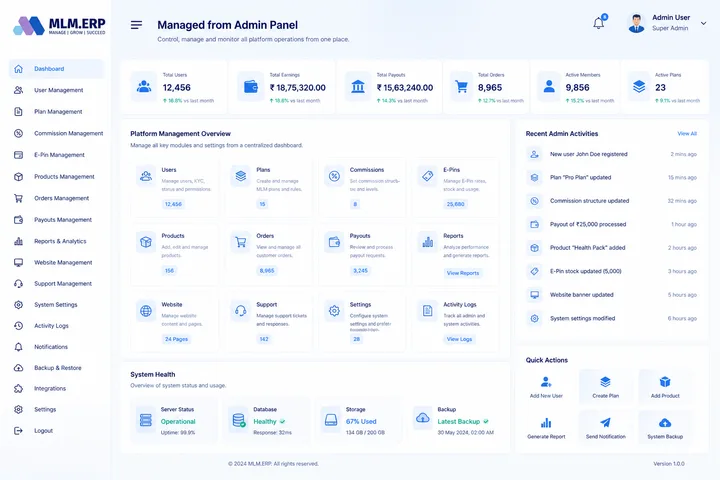Open E-Pin Management in sidebar
This screenshot has width=720, height=480.
(56, 155)
